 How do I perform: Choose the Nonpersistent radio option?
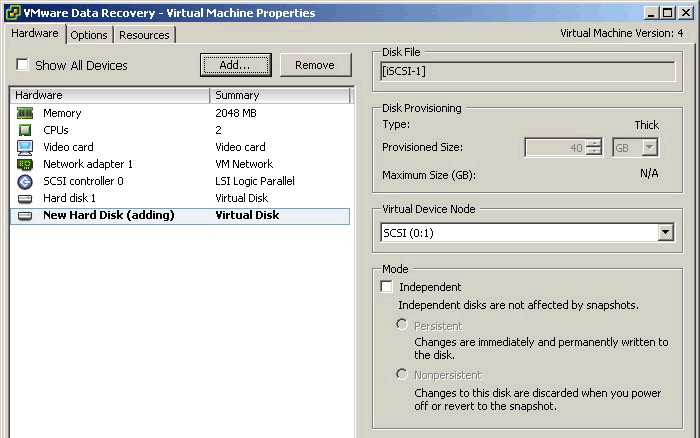click(402, 374)
